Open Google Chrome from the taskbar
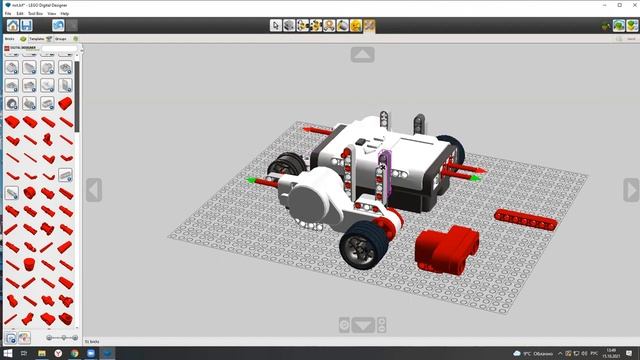Image resolution: width=640 pixels, height=360 pixels. [74, 353]
